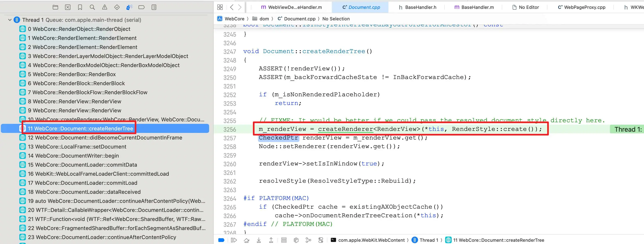This screenshot has height=244, width=644.
Task: Open the Project navigator folder icon
Action: coord(55,7)
